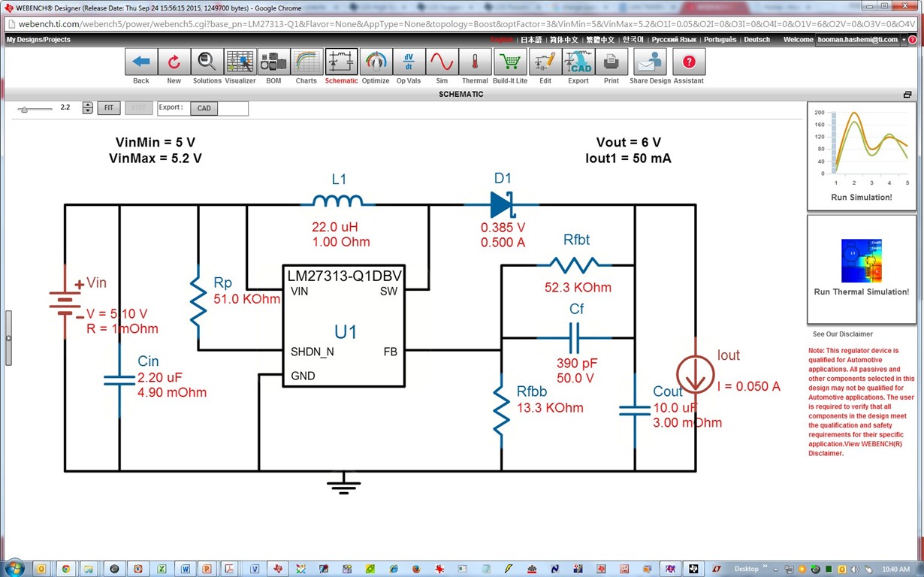Open the Assistant help icon
Image resolution: width=924 pixels, height=577 pixels.
point(688,62)
